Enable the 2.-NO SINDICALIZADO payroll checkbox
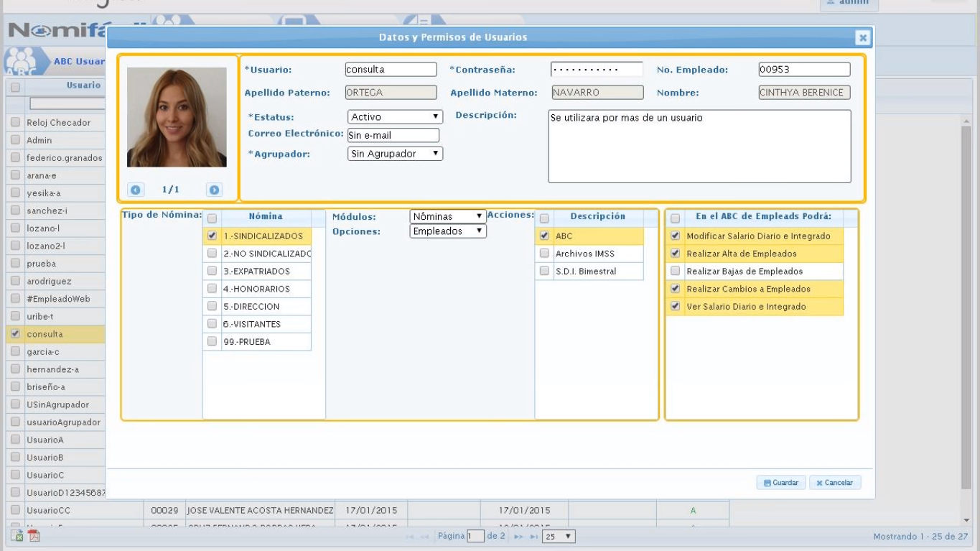This screenshot has height=551, width=980. coord(212,254)
